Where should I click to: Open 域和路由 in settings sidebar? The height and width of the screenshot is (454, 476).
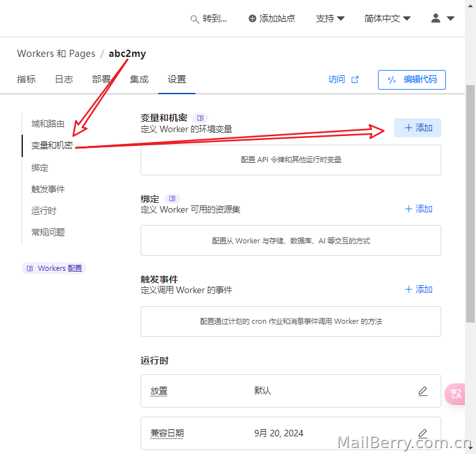pos(48,124)
